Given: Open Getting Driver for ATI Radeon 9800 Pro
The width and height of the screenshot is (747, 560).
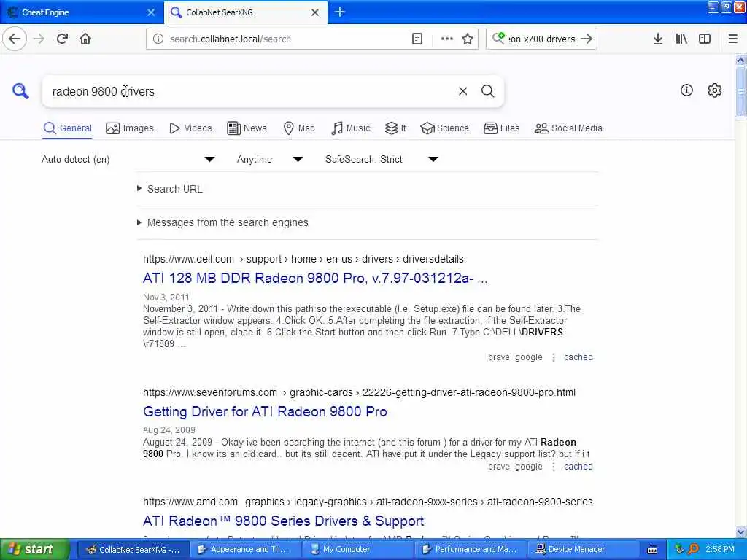Looking at the screenshot, I should pos(265,411).
